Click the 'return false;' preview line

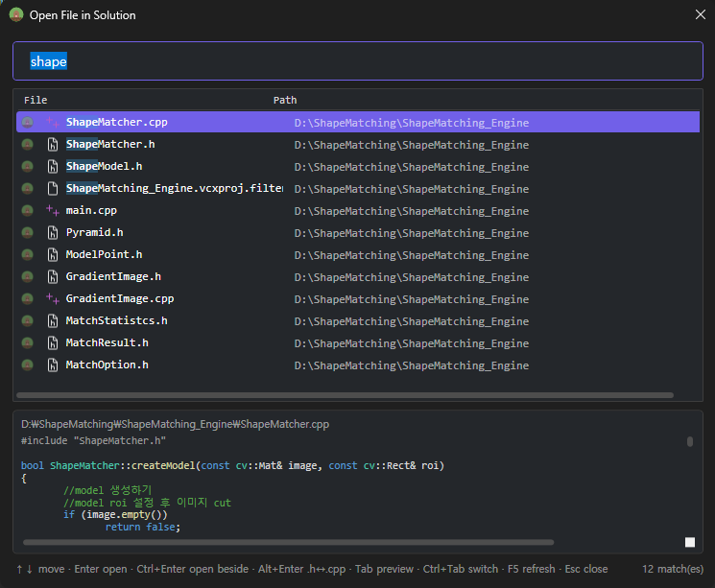pos(143,527)
